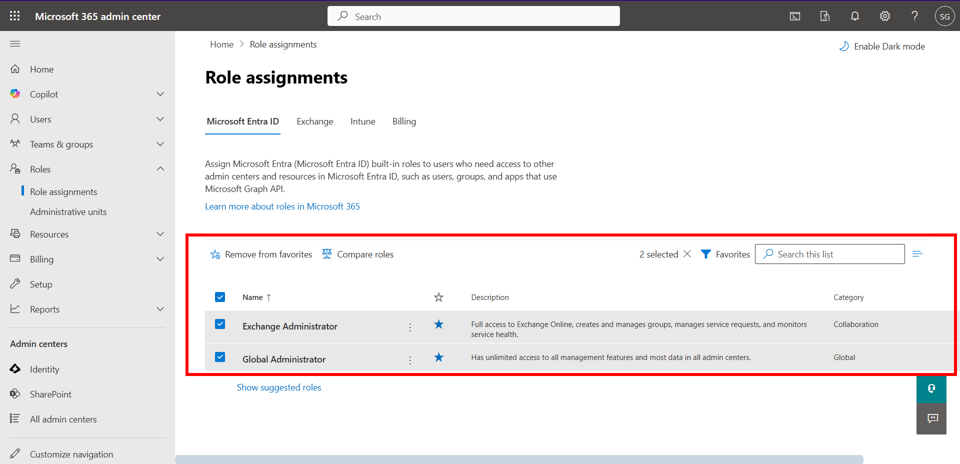Viewport: 960px width, 464px height.
Task: Sort by the Name column header
Action: (x=257, y=297)
